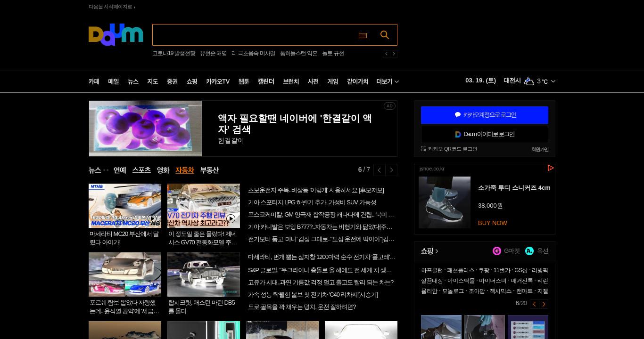Read 초보운전자 주목 비상등 article
This screenshot has width=644, height=339.
click(x=316, y=190)
